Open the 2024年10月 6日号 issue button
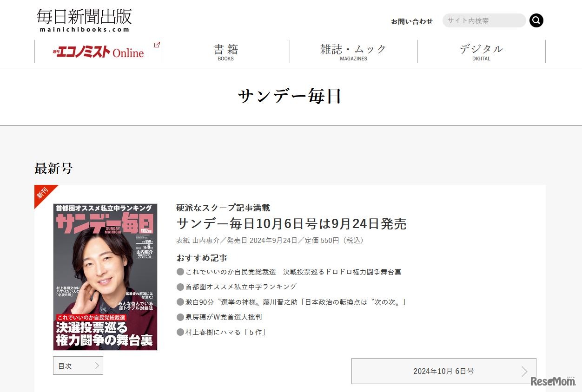 click(x=444, y=371)
